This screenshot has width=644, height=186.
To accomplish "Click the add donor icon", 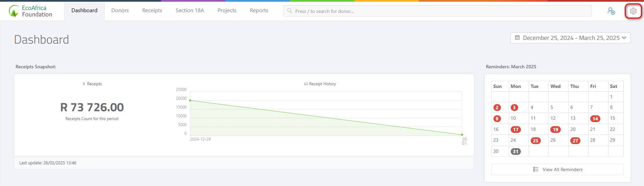I will tap(611, 11).
